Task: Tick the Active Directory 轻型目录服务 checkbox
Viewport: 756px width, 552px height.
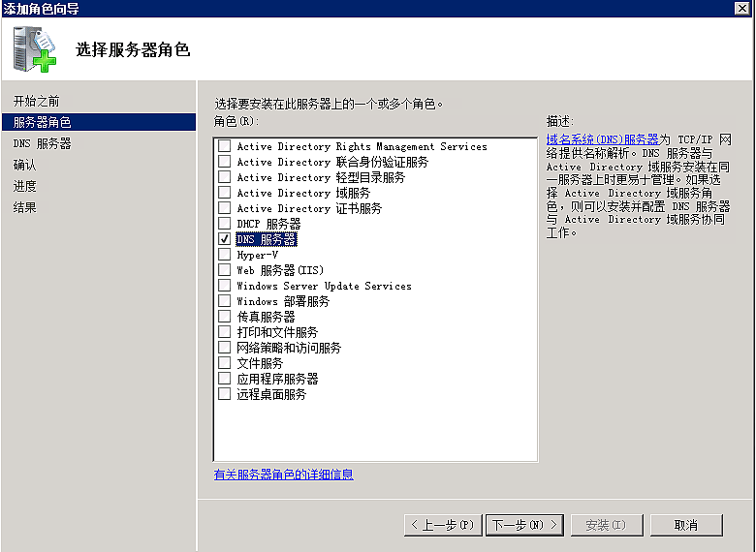Action: (x=225, y=177)
